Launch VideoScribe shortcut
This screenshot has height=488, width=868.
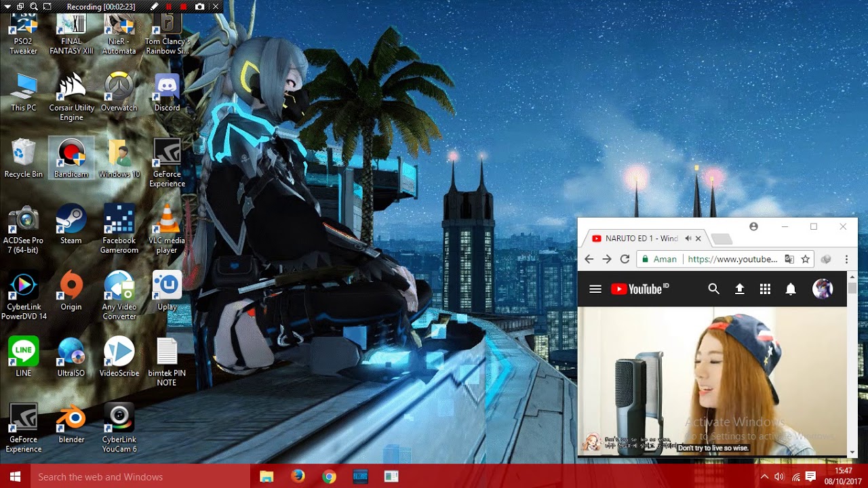pyautogui.click(x=119, y=358)
